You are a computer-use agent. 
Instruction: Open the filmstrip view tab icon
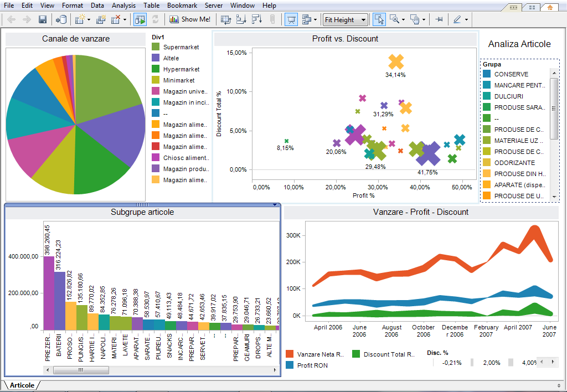[513, 7]
